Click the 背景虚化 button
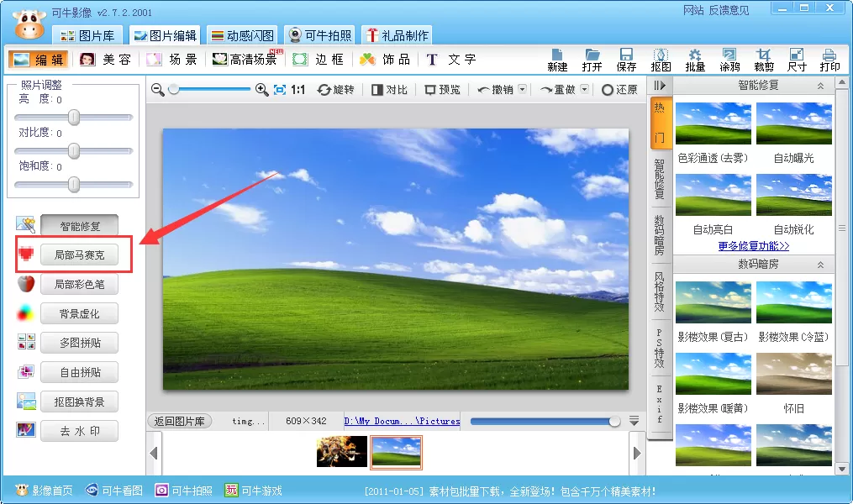The width and height of the screenshot is (853, 504). point(80,313)
